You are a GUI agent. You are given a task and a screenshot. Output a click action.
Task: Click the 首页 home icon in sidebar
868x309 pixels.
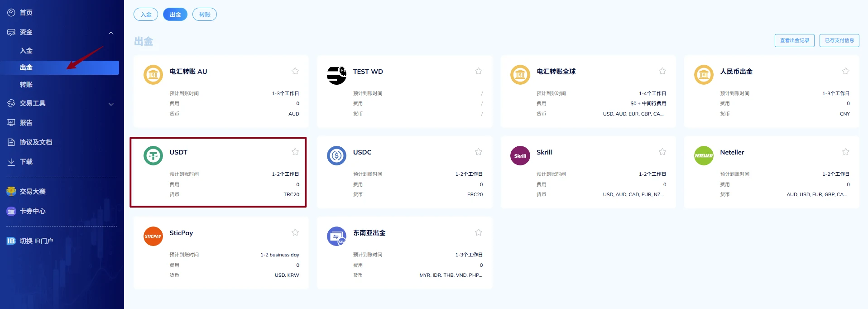point(11,13)
